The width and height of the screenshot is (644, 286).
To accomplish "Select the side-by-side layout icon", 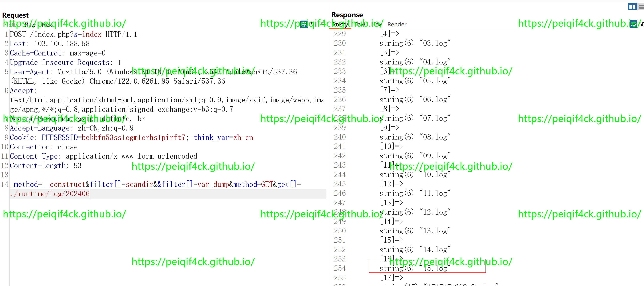I will tap(632, 7).
